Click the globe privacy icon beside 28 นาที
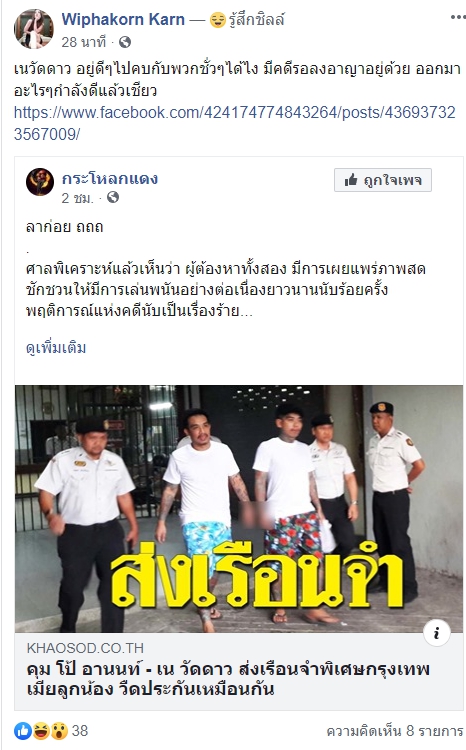 125,42
